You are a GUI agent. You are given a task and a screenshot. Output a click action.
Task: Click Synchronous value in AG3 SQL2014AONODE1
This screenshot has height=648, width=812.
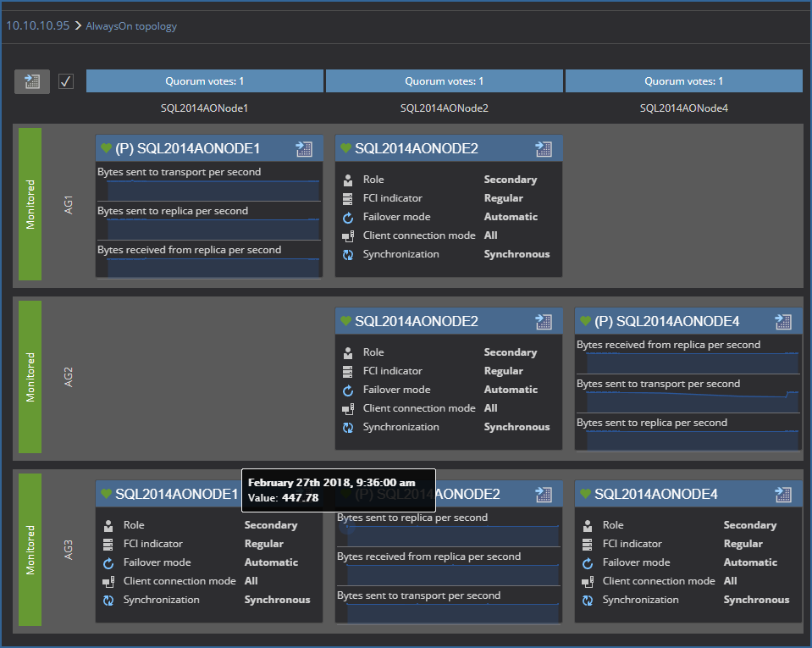pos(277,600)
